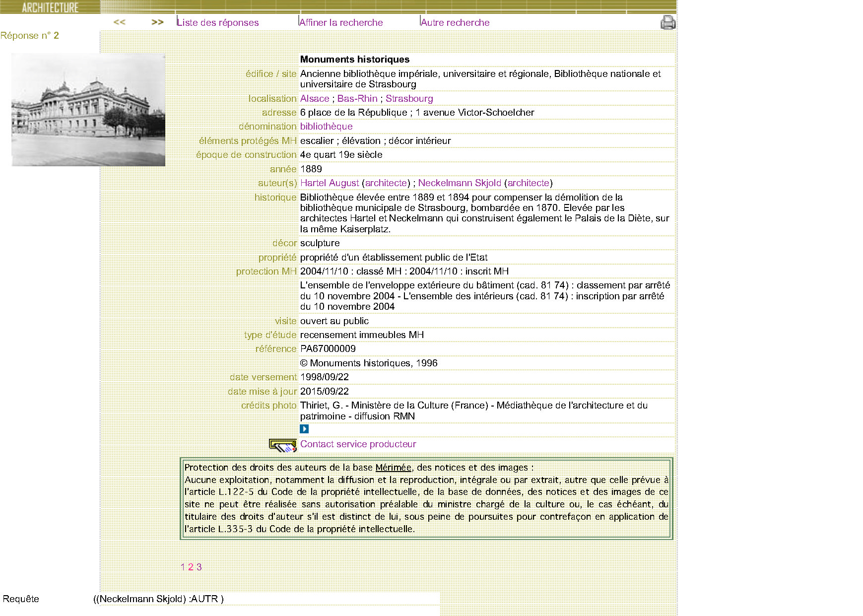Screen dimensions: 863x616
Task: Select Affiner la recherche
Action: pyautogui.click(x=341, y=22)
